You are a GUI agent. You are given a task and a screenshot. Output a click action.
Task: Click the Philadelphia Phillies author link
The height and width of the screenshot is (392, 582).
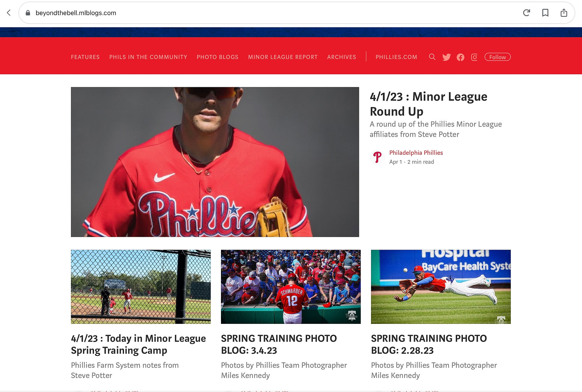point(416,153)
